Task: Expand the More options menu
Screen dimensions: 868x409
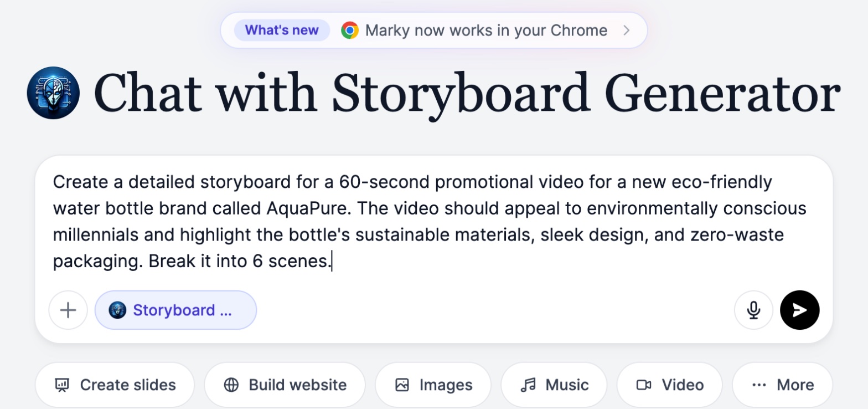Action: tap(782, 385)
